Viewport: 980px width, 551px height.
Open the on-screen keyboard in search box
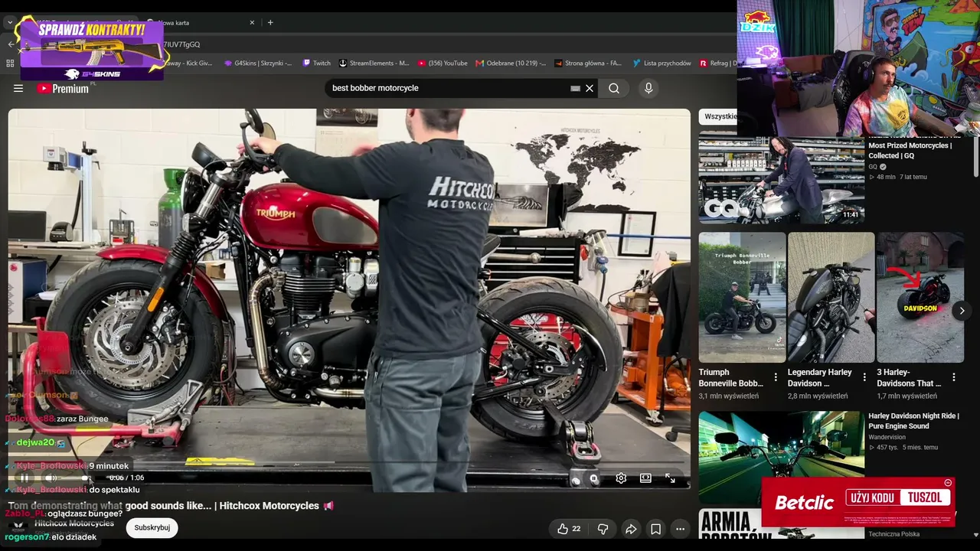pyautogui.click(x=575, y=88)
